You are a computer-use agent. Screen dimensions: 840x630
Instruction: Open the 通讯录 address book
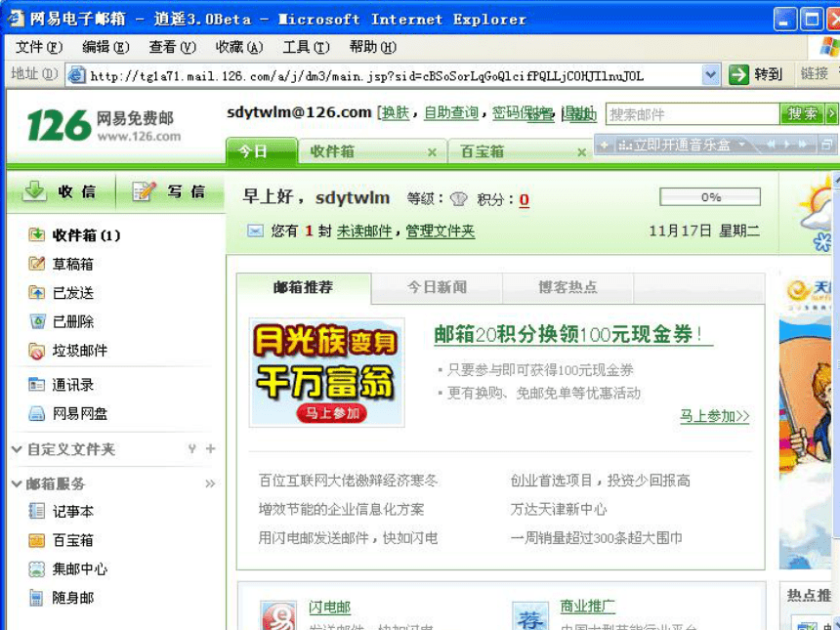(x=62, y=385)
